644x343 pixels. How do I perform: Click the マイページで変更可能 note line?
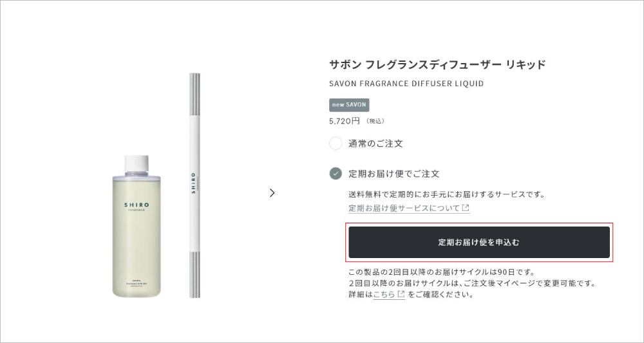tap(471, 283)
